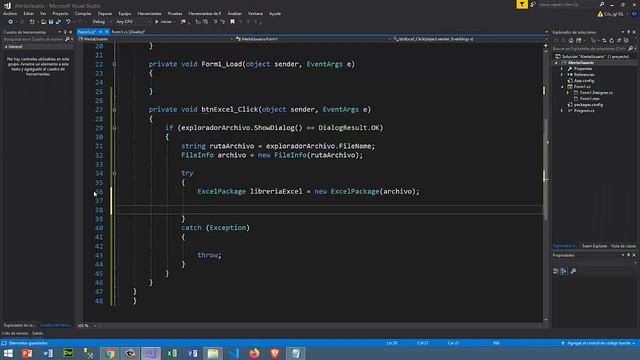Expand the Properties node

coord(562,69)
